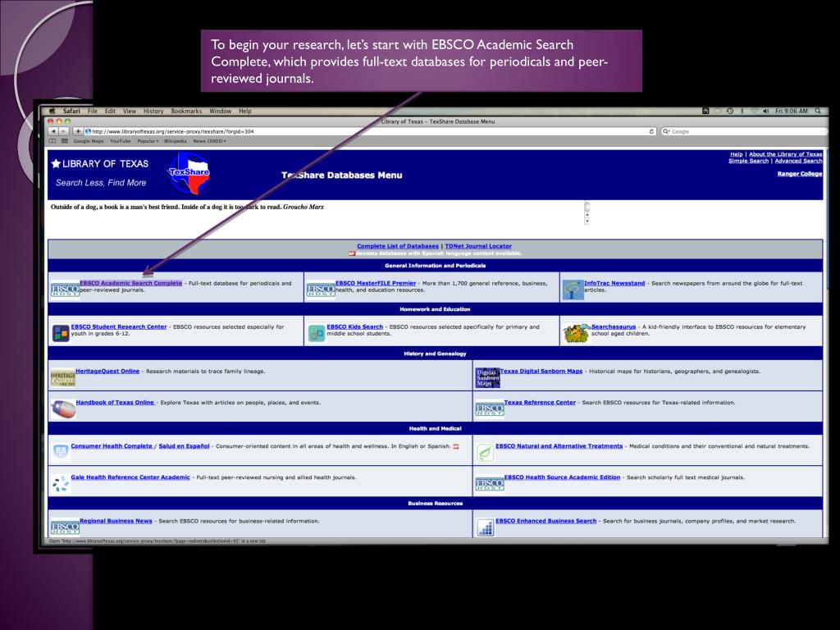Open the View menu

click(130, 111)
